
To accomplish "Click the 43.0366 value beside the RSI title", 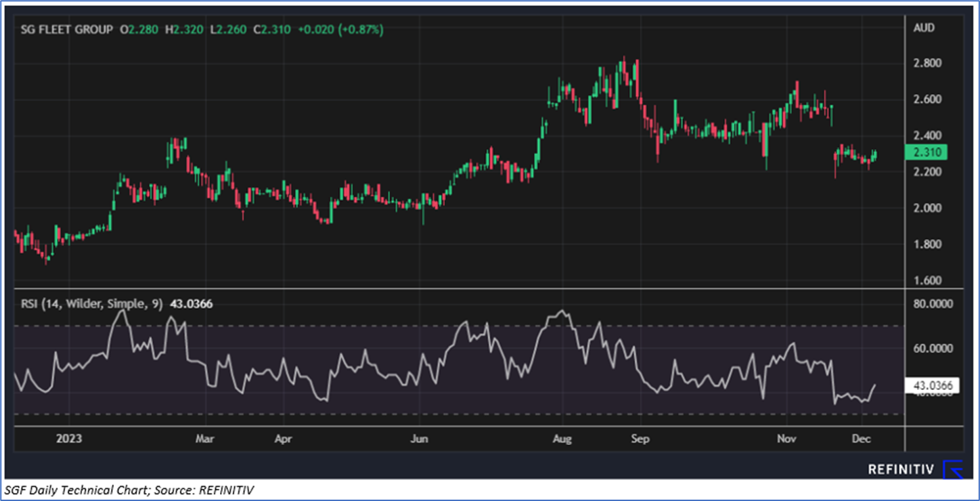I will tap(191, 304).
